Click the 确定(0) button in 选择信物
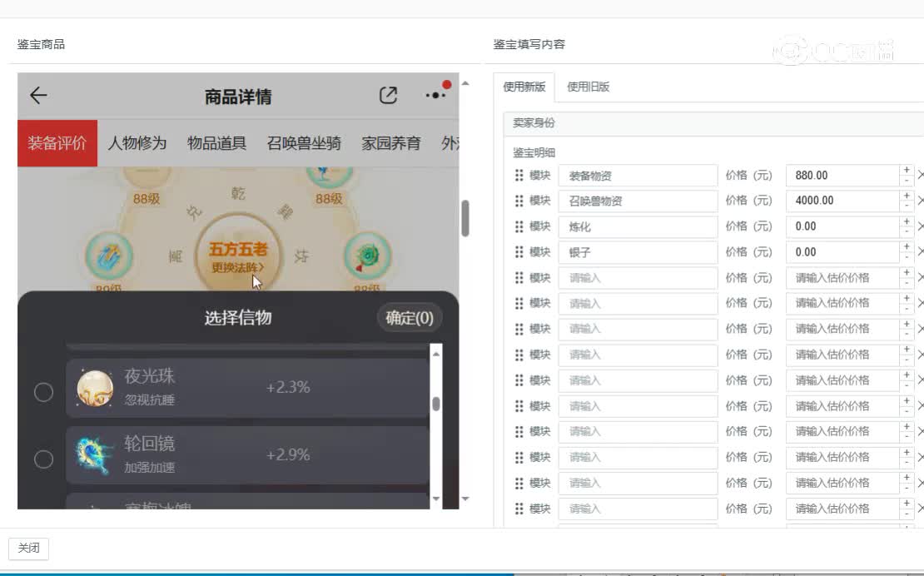This screenshot has height=576, width=924. (410, 318)
